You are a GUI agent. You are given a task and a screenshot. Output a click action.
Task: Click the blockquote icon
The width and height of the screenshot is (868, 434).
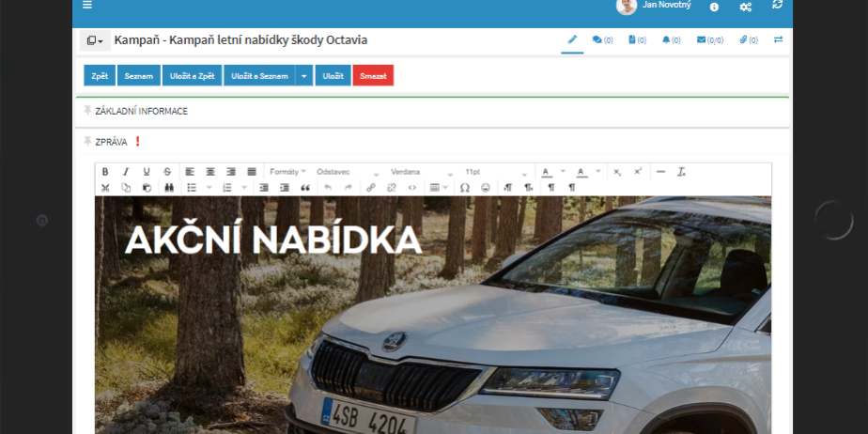click(305, 188)
